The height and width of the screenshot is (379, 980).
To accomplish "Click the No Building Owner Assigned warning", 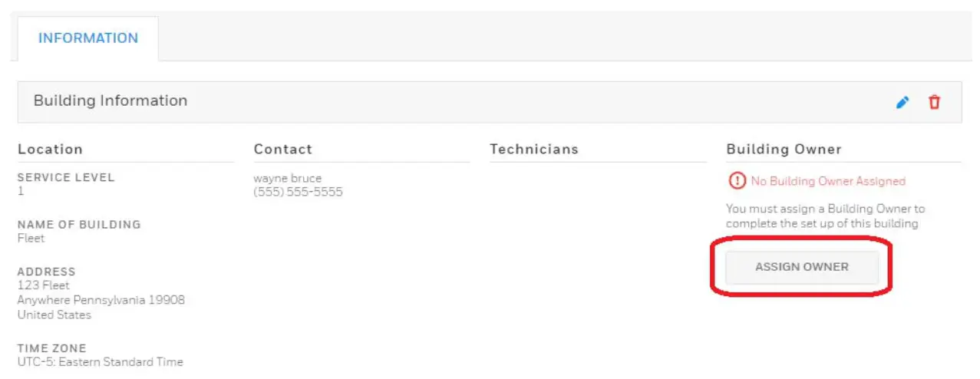I will [827, 182].
